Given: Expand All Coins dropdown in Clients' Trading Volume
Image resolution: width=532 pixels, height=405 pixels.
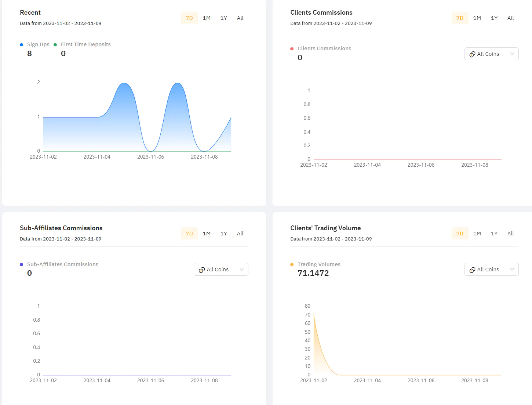Looking at the screenshot, I should 491,270.
